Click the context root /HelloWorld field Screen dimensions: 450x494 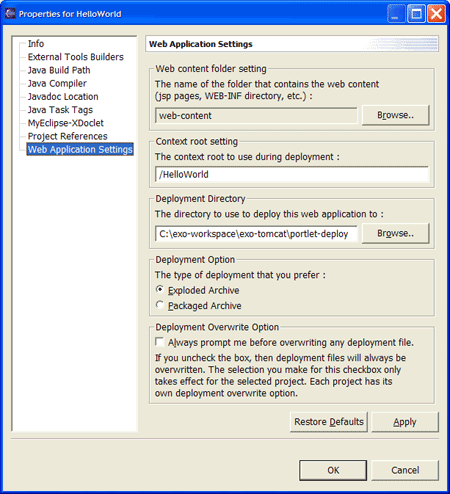(x=292, y=174)
